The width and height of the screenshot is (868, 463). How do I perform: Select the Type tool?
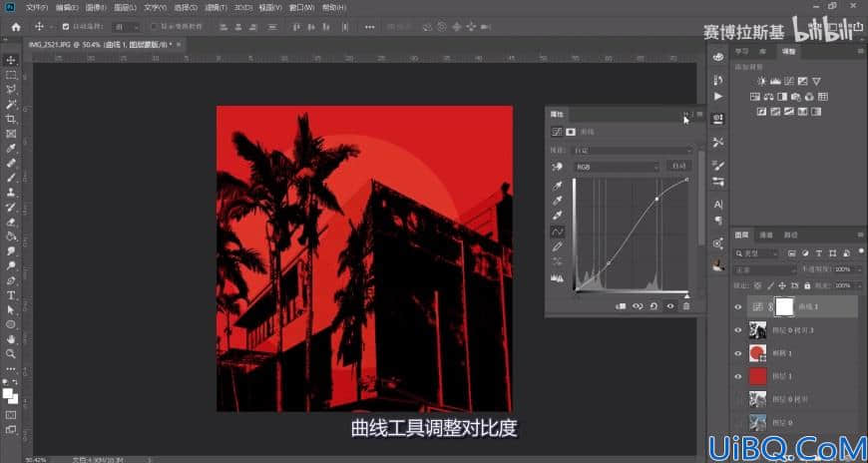coord(11,295)
